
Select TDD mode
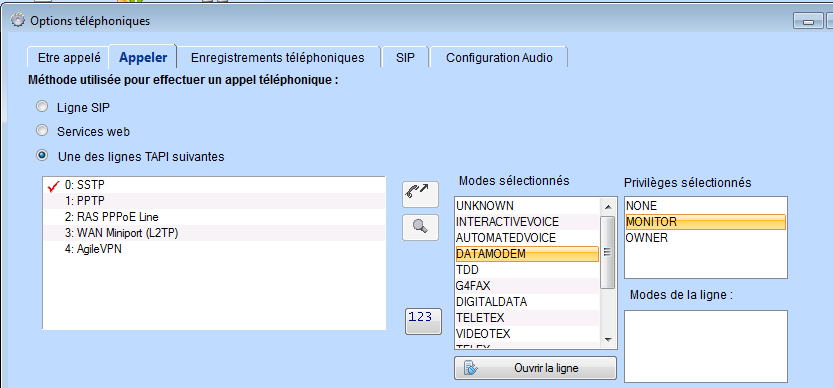point(527,270)
